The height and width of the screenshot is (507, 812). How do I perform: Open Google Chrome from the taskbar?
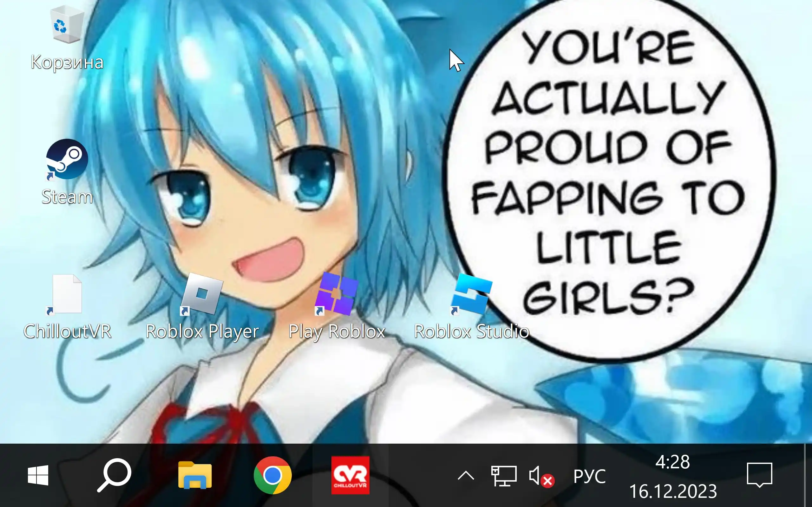(x=272, y=476)
